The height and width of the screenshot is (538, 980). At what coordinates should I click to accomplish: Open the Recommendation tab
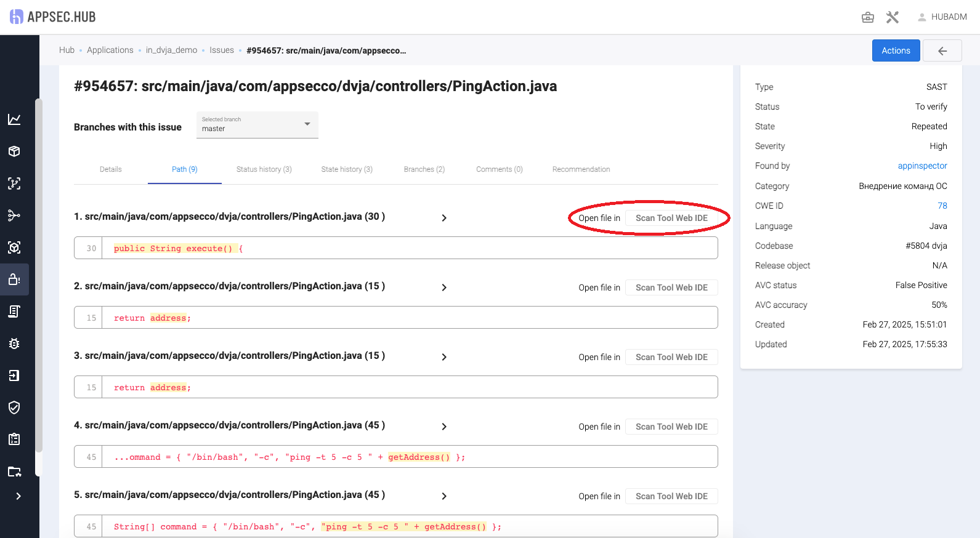[x=581, y=169]
